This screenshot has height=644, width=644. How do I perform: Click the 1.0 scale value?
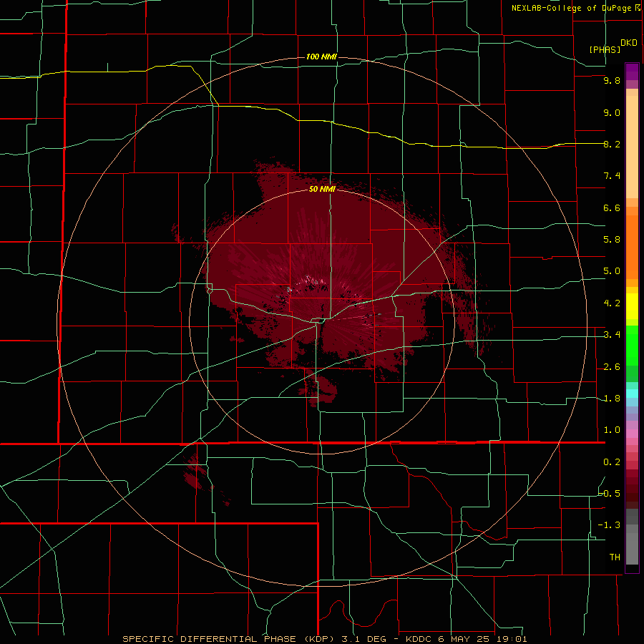click(612, 429)
